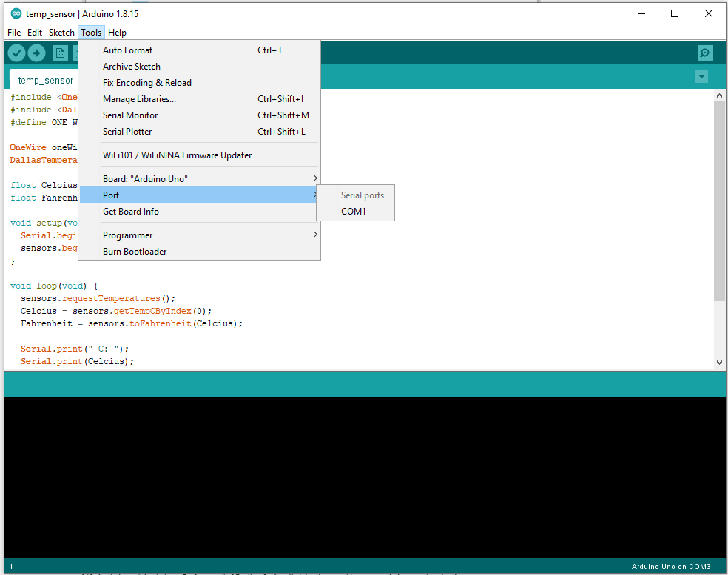Screen dimensions: 728x575
Task: Select COM1 serial port
Action: tap(354, 212)
